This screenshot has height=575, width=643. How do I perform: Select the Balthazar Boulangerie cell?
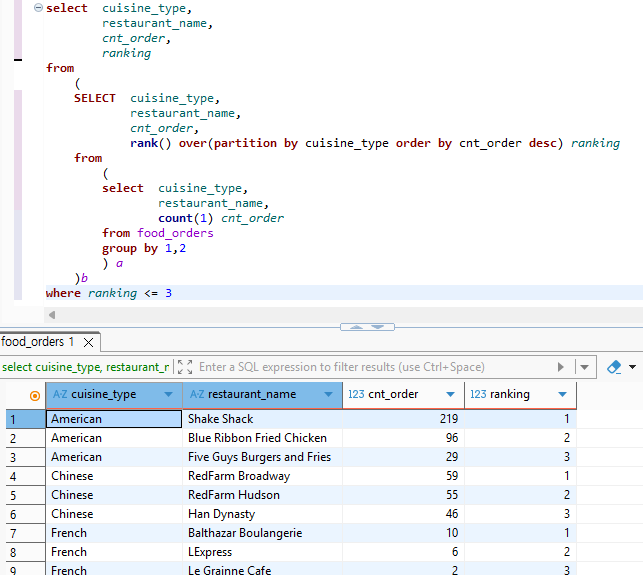click(262, 533)
